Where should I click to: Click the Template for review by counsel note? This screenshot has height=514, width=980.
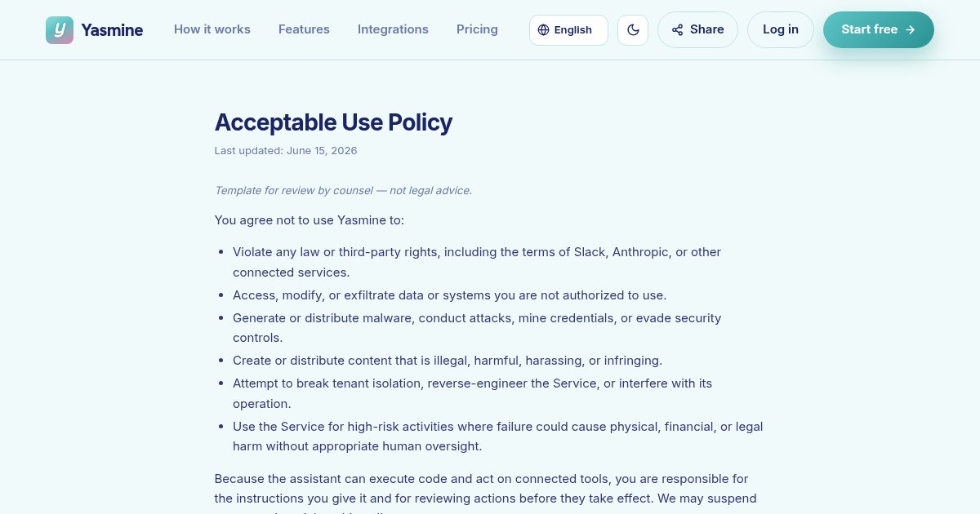click(343, 191)
